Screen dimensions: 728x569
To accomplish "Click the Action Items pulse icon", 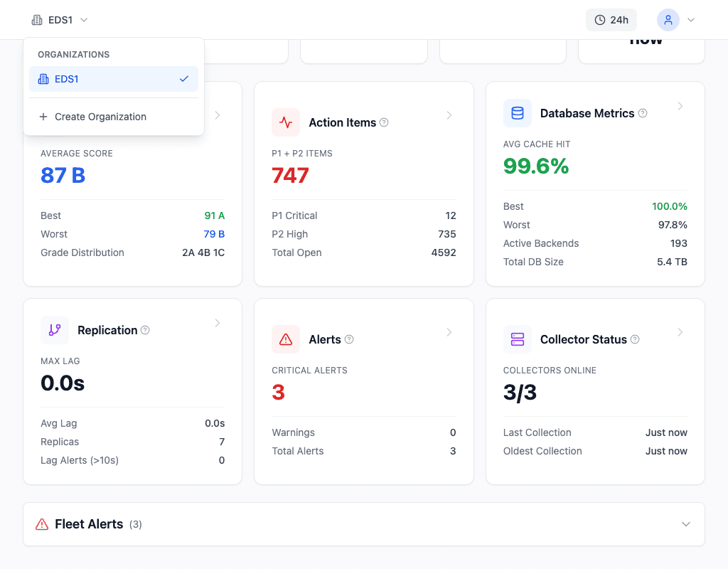I will pos(286,122).
